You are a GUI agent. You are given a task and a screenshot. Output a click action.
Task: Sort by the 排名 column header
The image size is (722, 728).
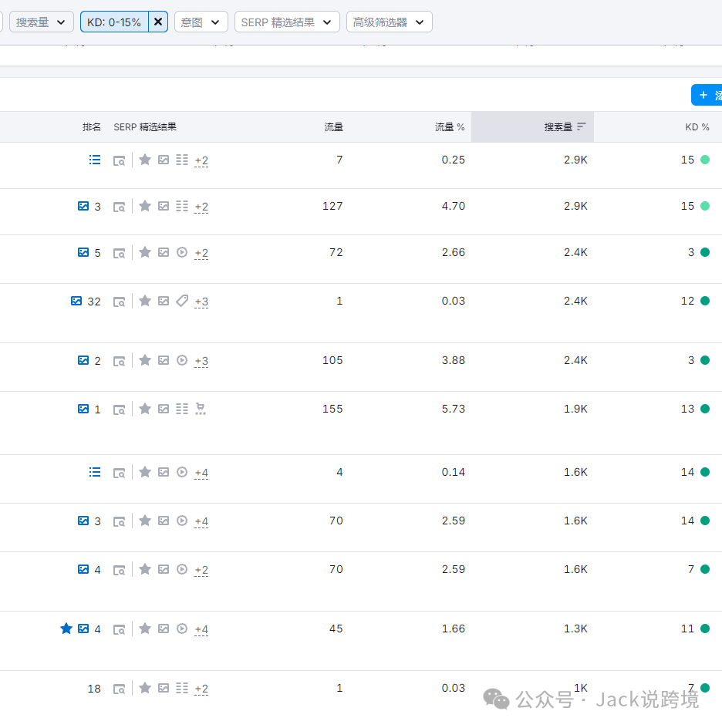92,127
